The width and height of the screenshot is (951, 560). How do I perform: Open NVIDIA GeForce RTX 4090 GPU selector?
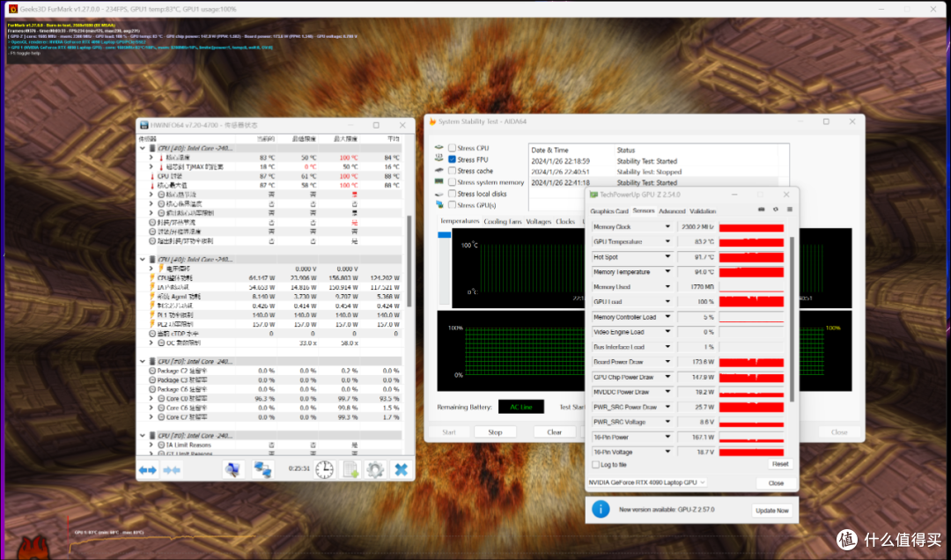[647, 483]
